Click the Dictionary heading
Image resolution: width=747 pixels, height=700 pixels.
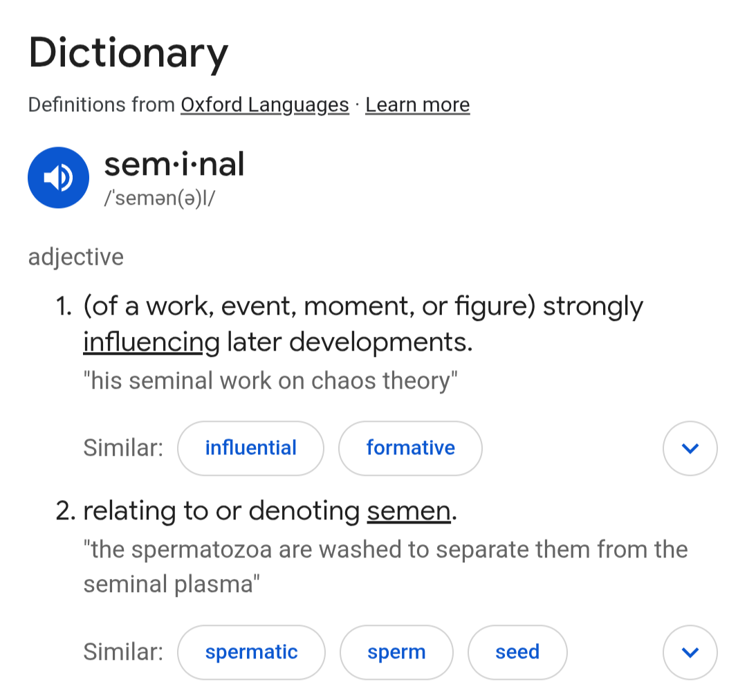tap(128, 54)
